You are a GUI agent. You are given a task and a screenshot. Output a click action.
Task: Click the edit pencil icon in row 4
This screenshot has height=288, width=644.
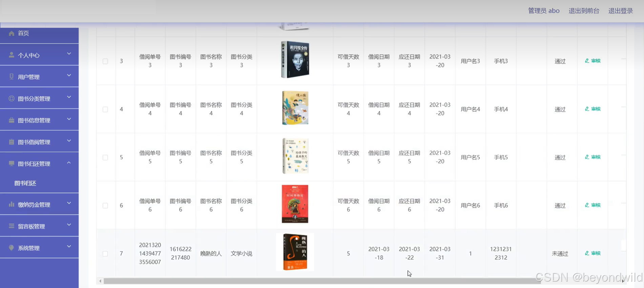587,109
